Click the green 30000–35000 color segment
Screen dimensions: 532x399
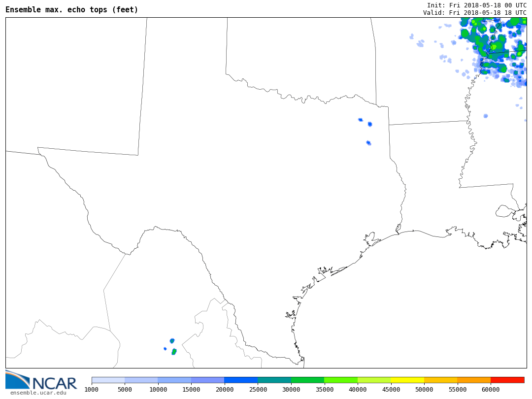307,380
